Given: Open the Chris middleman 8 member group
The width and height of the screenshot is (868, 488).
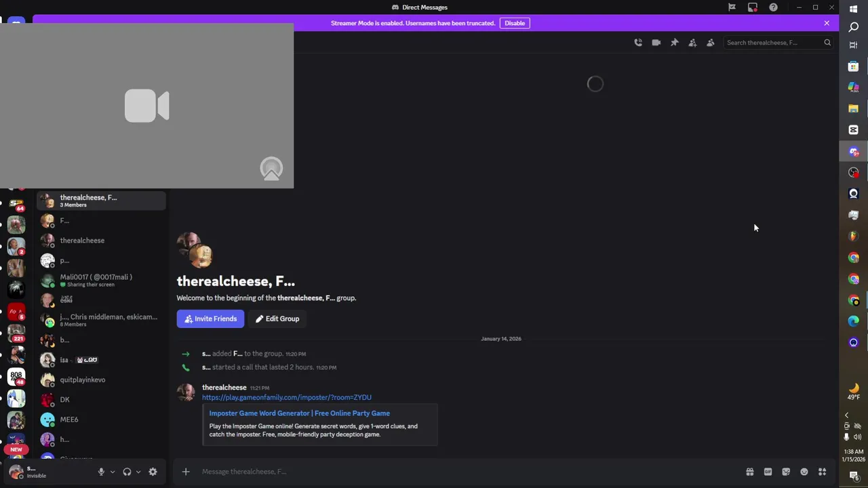Looking at the screenshot, I should [x=101, y=320].
